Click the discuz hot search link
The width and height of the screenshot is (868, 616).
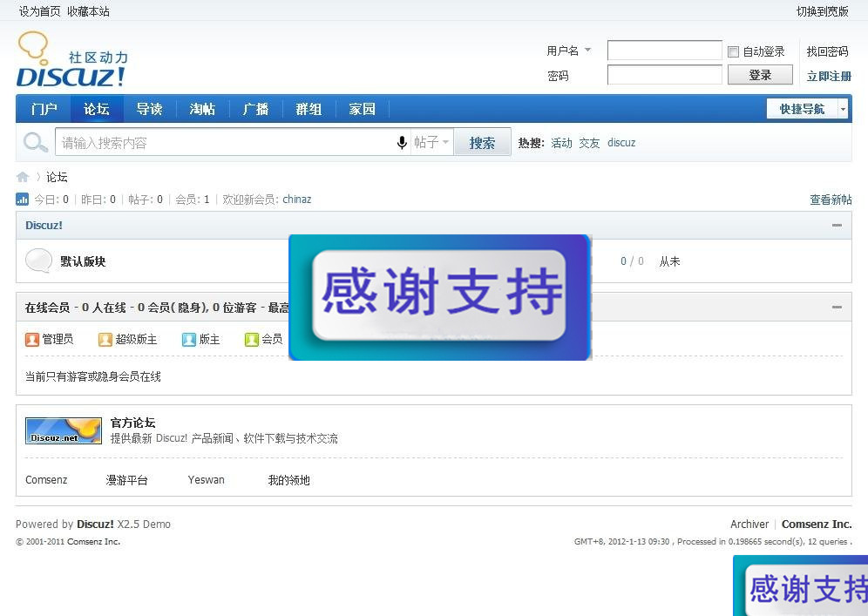(621, 143)
